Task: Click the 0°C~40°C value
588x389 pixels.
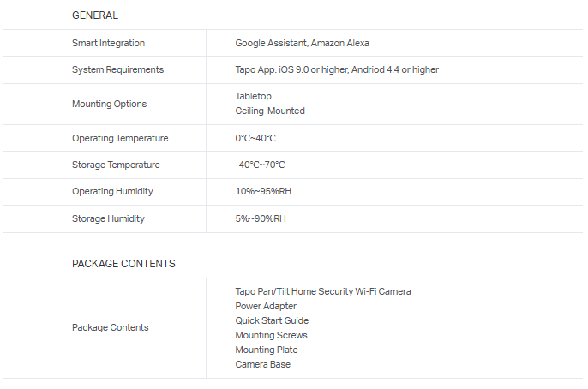Action: tap(255, 138)
